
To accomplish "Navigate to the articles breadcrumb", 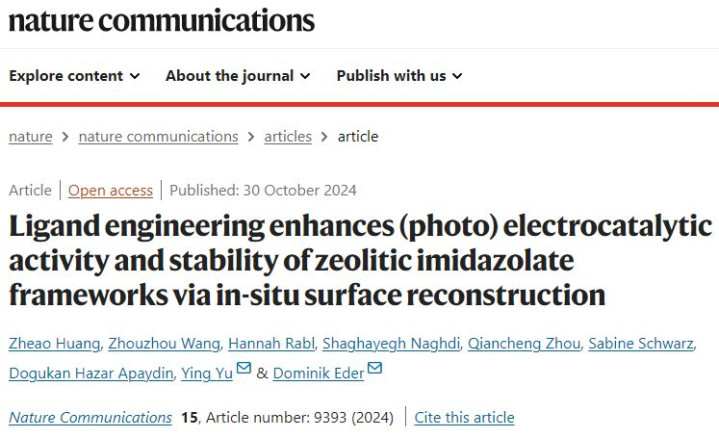I will (x=288, y=137).
